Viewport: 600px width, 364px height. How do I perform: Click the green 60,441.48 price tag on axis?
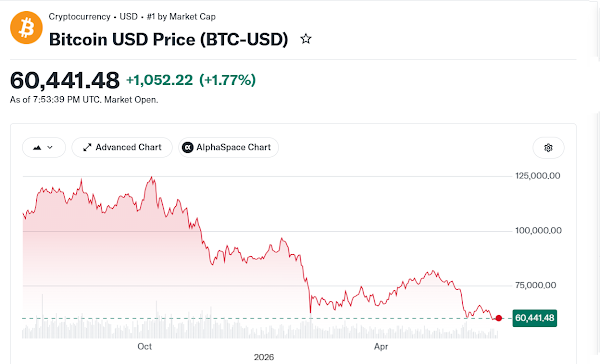tap(535, 318)
